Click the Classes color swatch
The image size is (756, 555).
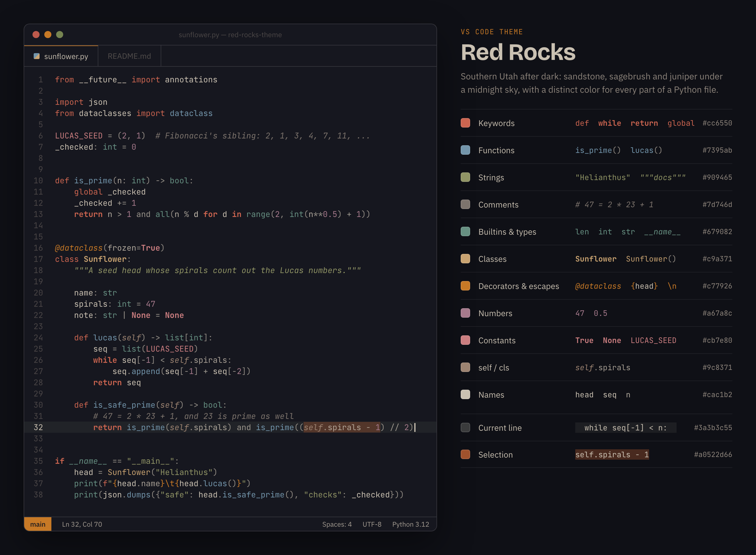pos(465,259)
